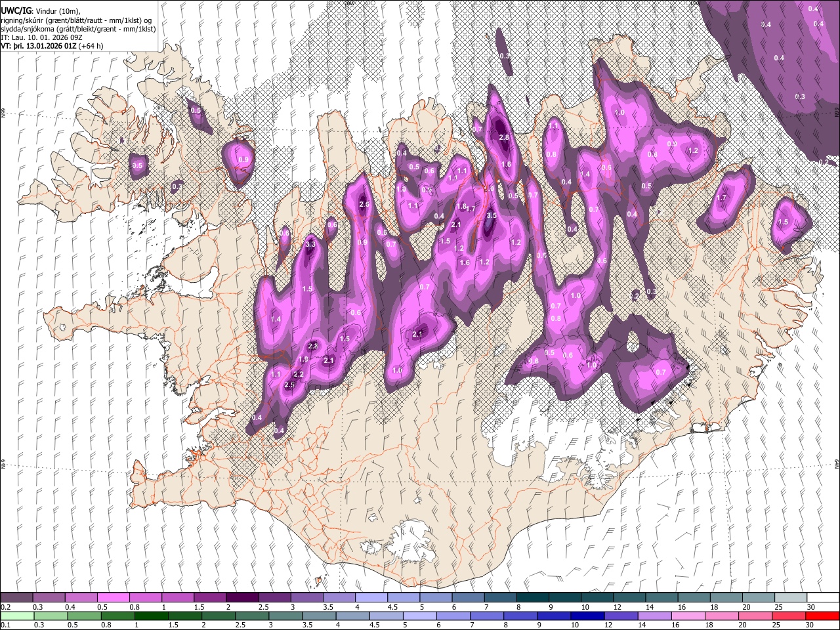Click the 'VT: þri. 13.01.2026 01Z' valid time

point(38,46)
